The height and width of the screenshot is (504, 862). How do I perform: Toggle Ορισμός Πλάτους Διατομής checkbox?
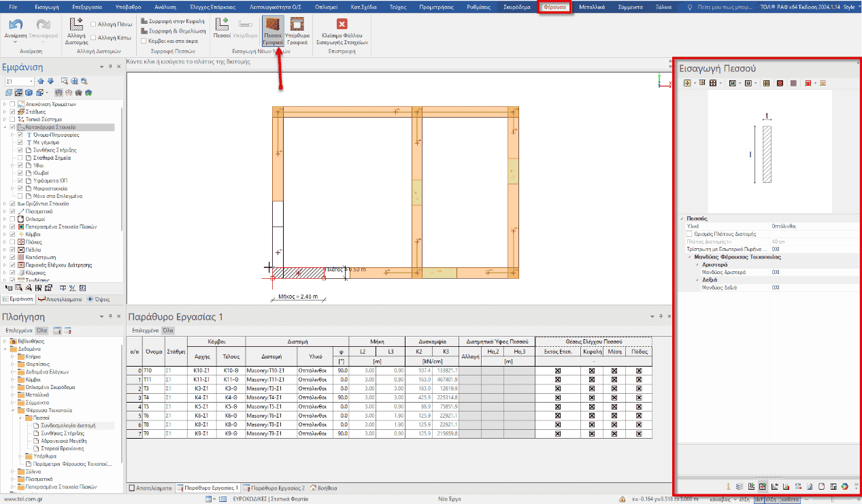tap(690, 234)
